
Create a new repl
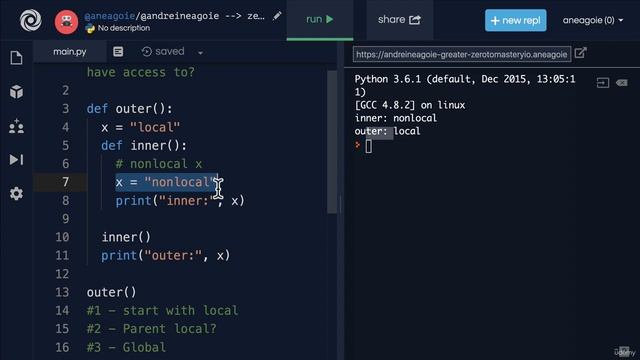516,20
